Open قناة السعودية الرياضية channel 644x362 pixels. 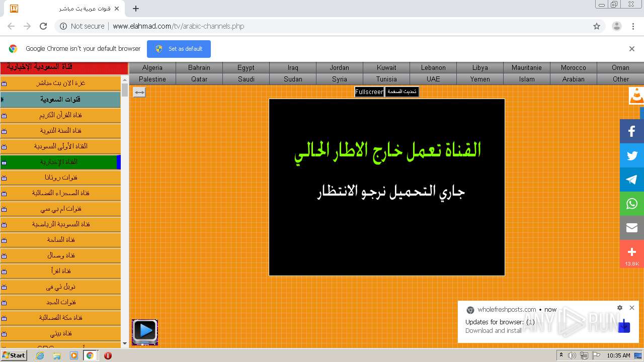point(60,224)
